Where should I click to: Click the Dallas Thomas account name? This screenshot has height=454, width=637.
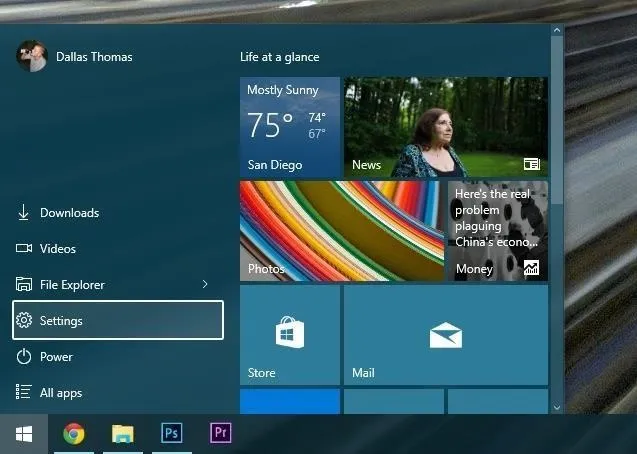pyautogui.click(x=94, y=56)
